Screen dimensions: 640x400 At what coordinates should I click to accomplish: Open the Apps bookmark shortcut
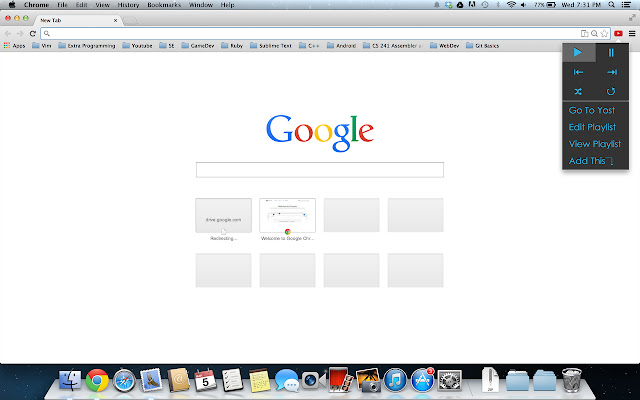(x=14, y=46)
